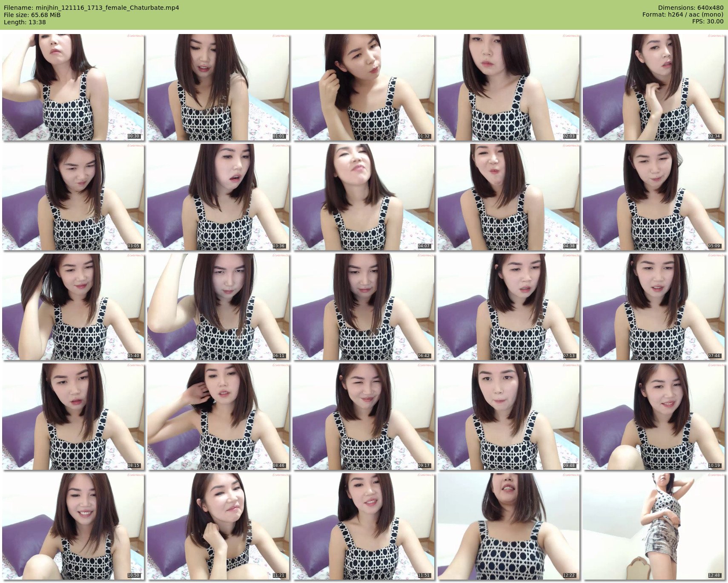
Task: Pick the frame at timestamp 10:19
Action: pyautogui.click(x=654, y=417)
